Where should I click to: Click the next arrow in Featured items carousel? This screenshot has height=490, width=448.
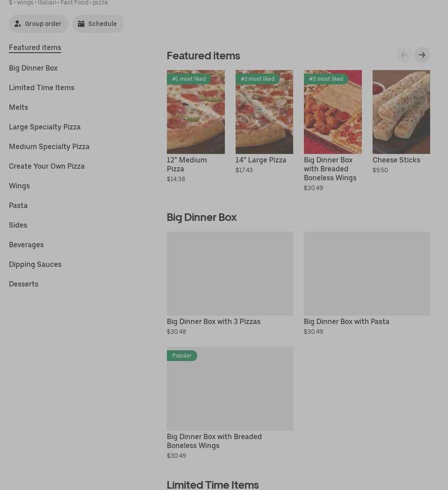pos(422,55)
